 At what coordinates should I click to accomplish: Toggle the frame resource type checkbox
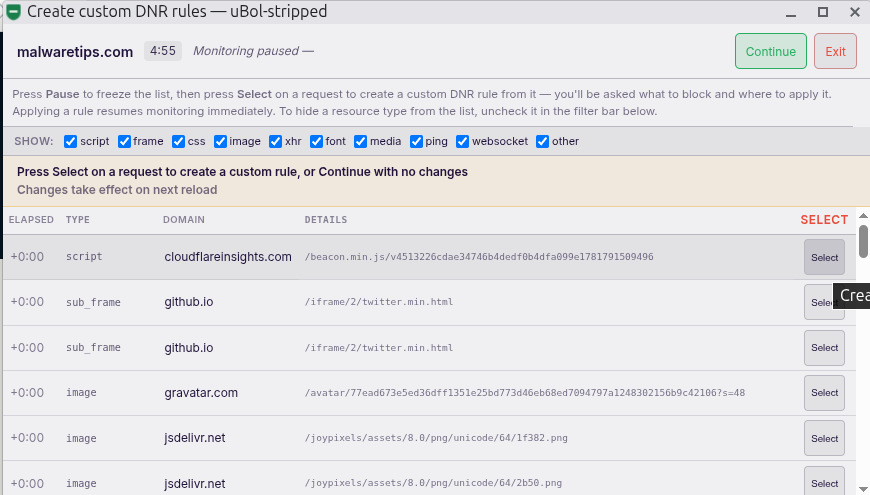pos(124,142)
